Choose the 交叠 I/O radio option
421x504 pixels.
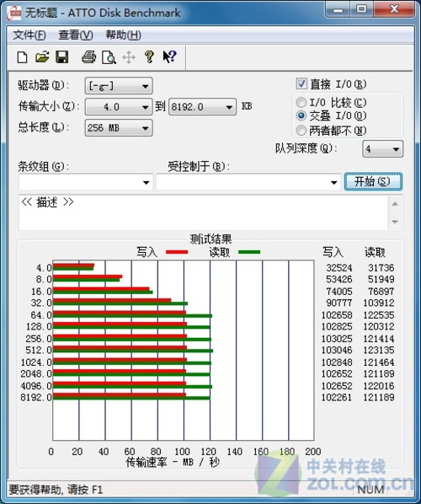pyautogui.click(x=301, y=115)
